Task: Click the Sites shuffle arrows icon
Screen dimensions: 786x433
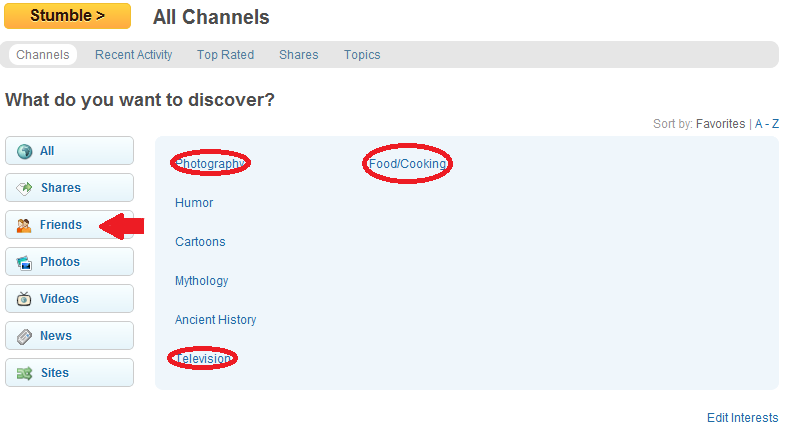Action: 24,373
